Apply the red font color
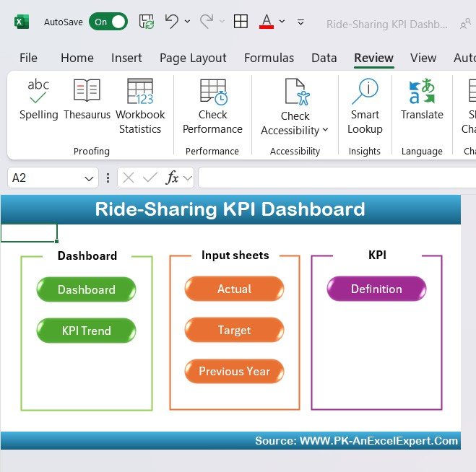The width and height of the screenshot is (476, 472). pos(267,22)
